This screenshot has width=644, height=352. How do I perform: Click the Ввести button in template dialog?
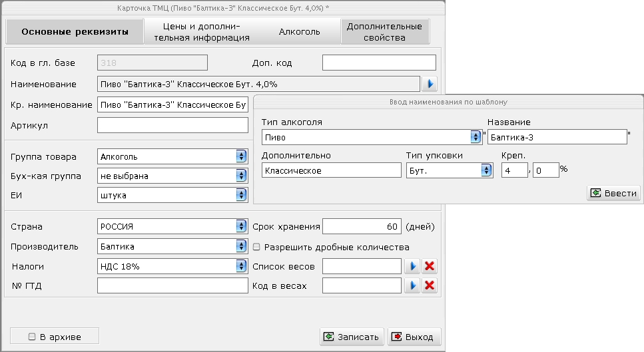(x=613, y=193)
